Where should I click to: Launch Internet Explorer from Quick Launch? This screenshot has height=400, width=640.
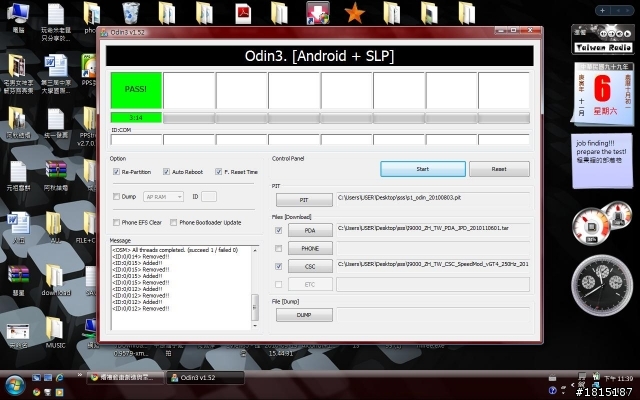60,378
